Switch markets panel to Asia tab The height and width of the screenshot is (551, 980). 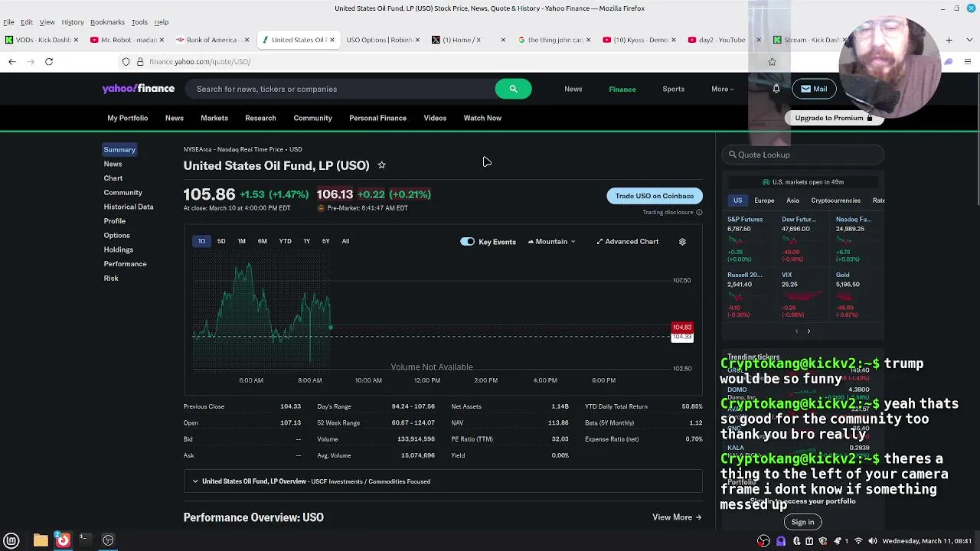(x=792, y=201)
